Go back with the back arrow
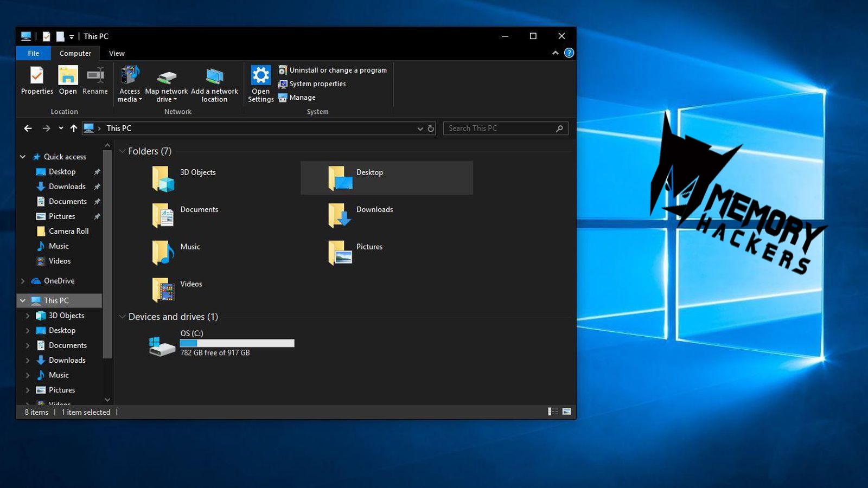 point(28,129)
